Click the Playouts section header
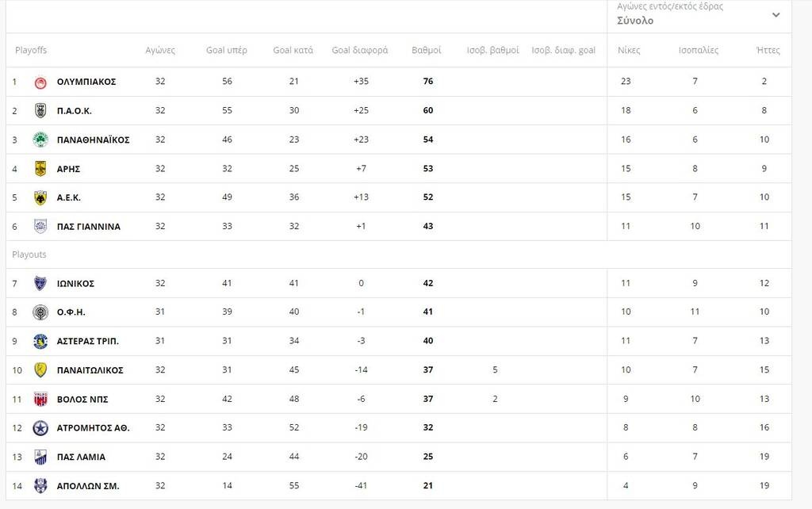The height and width of the screenshot is (509, 812). pyautogui.click(x=29, y=254)
